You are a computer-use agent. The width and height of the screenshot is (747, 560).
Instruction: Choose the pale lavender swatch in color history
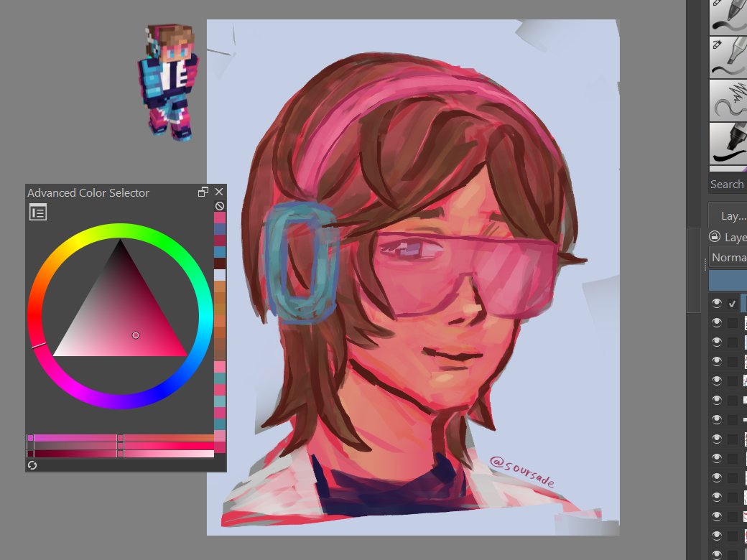220,275
